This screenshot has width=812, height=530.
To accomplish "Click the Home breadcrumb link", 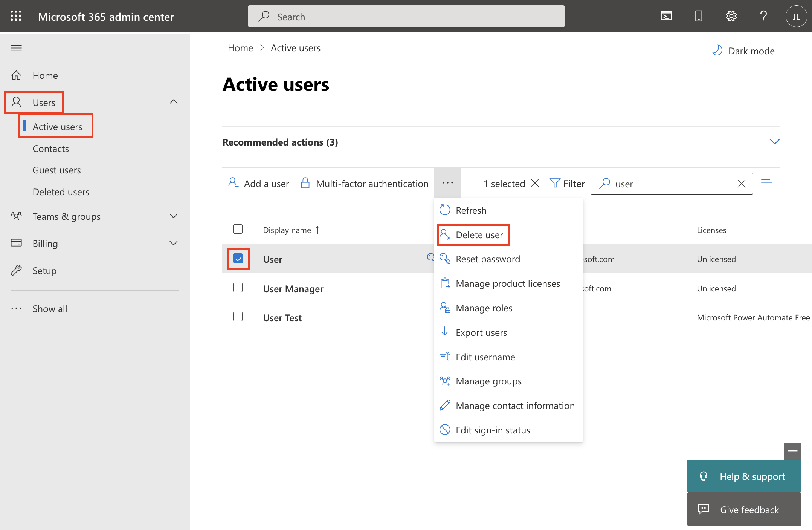I will 240,48.
